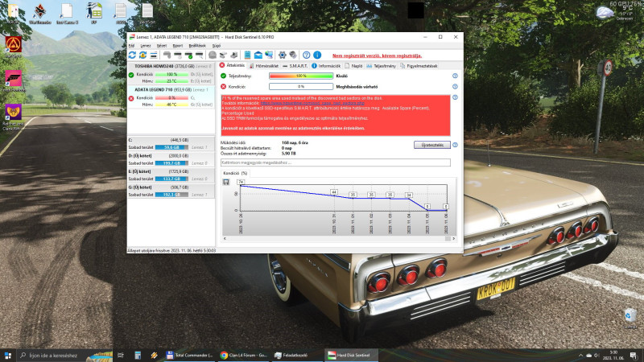Viewport: 644px width, 362px height.
Task: Click the help icon beside Teljesítmény bar
Action: (x=455, y=76)
